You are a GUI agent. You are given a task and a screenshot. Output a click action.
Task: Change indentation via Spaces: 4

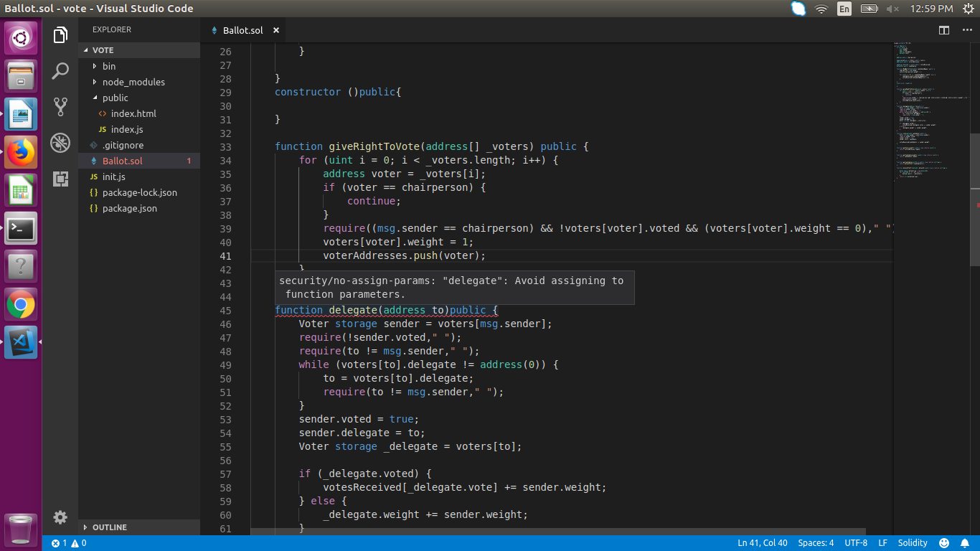click(x=816, y=543)
